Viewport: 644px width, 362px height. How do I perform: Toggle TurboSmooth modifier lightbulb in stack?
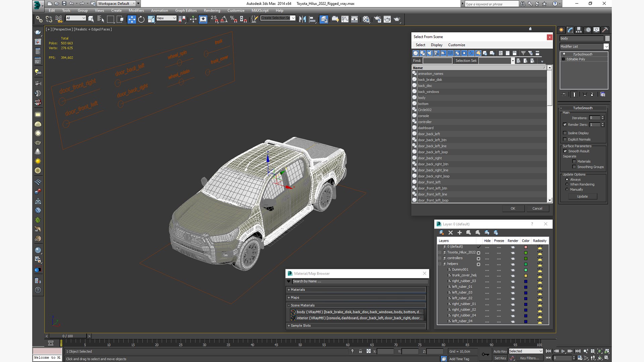[564, 54]
